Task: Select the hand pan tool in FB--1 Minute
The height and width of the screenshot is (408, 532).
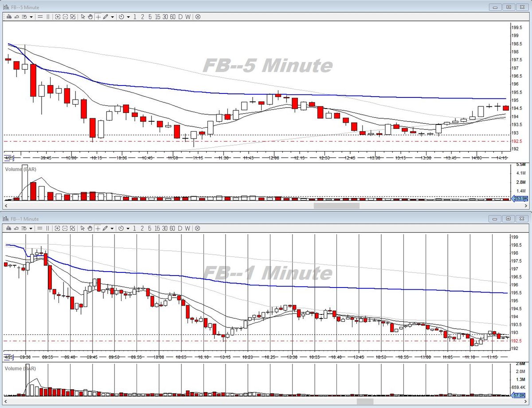Action: (x=90, y=228)
